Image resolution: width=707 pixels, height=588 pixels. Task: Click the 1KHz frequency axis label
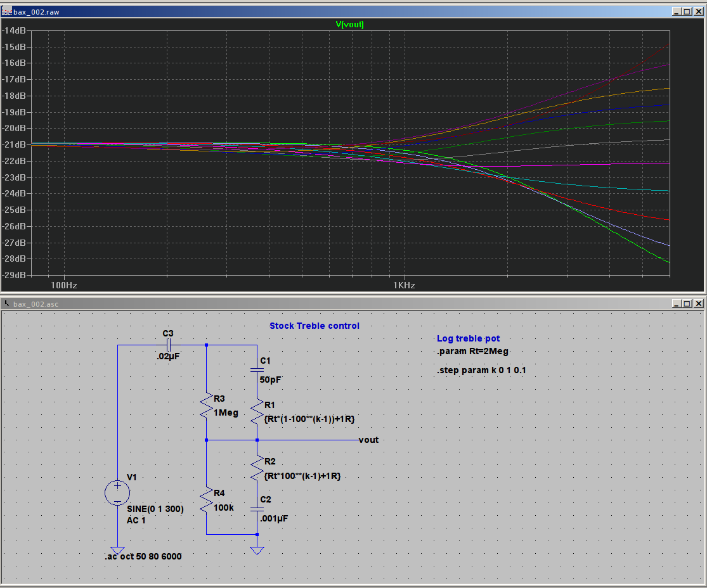(404, 285)
